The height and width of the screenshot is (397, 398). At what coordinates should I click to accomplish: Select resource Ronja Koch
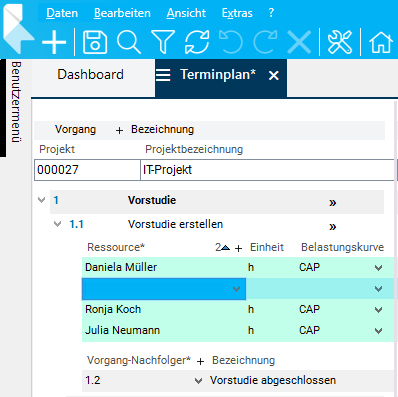pyautogui.click(x=113, y=309)
